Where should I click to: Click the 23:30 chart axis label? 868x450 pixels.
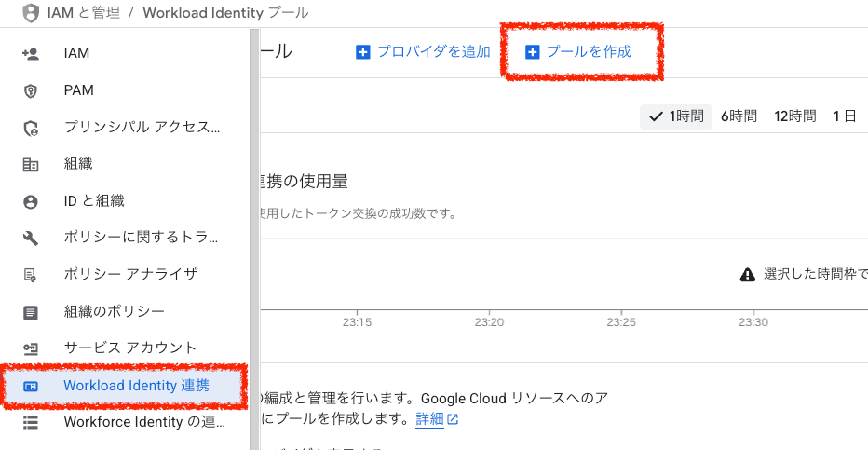pyautogui.click(x=753, y=322)
